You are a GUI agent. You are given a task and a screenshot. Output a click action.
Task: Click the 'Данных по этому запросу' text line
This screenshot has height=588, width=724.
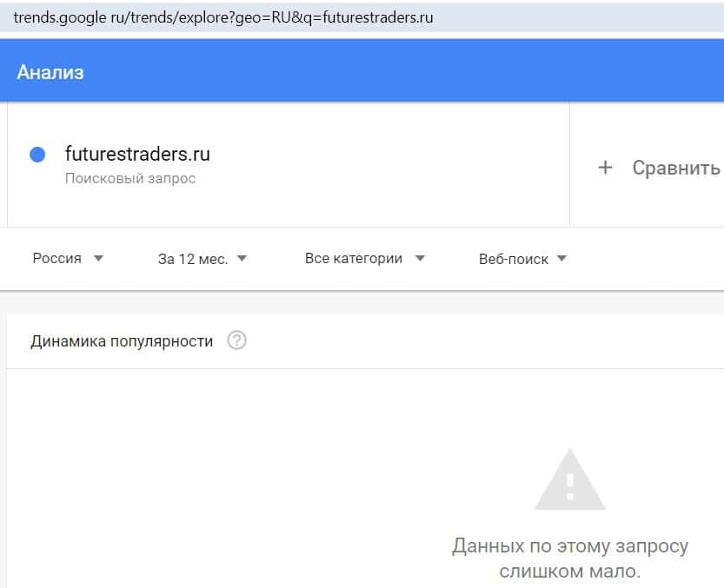[570, 546]
